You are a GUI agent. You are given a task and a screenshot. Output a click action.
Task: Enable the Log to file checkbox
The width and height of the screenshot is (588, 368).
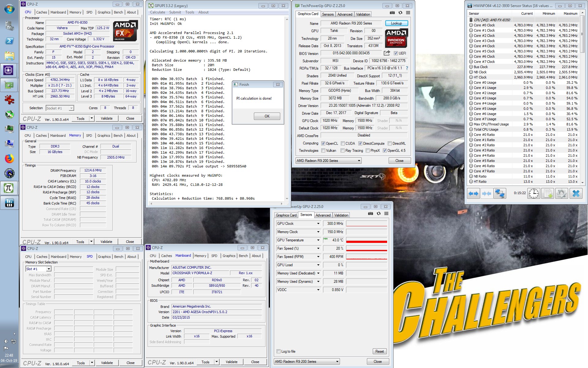click(278, 351)
